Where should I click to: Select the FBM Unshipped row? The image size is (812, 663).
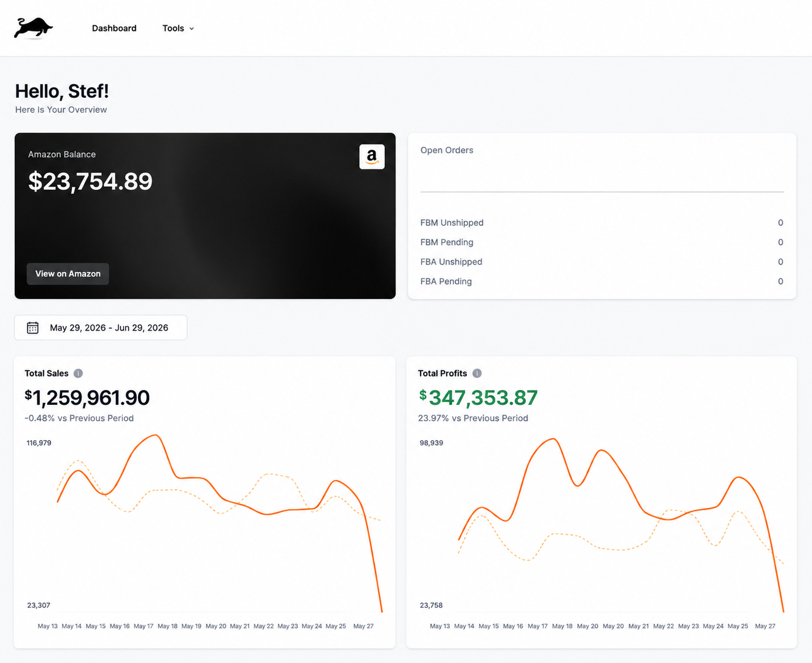coord(602,222)
